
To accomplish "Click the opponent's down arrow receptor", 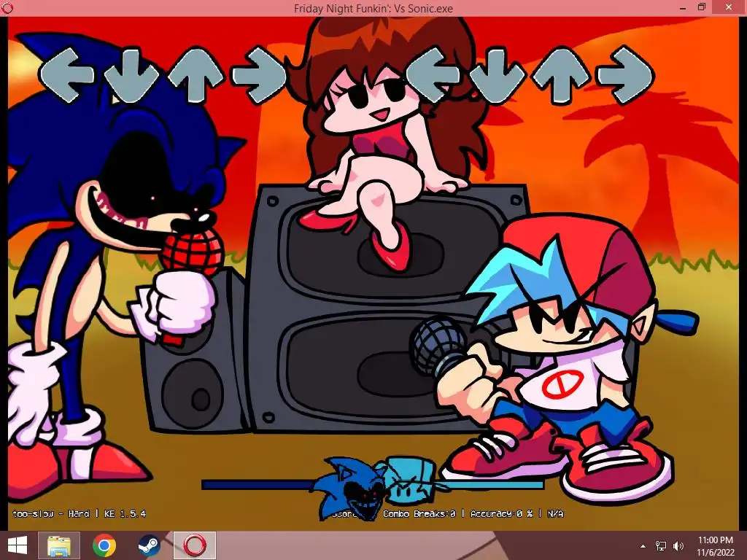I will [x=131, y=75].
